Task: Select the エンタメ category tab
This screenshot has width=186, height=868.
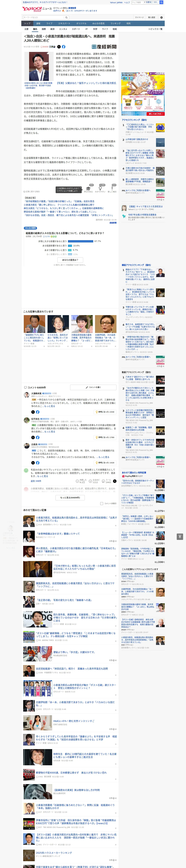Action: [63, 29]
